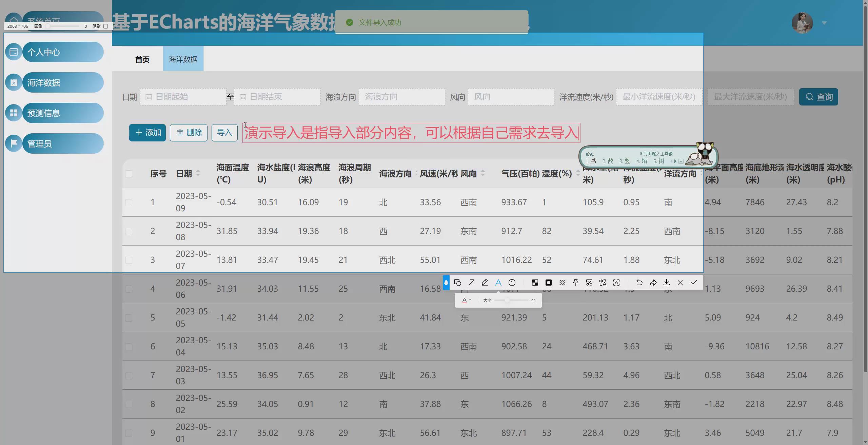Select the hatching highlight tool
The height and width of the screenshot is (445, 868).
562,283
